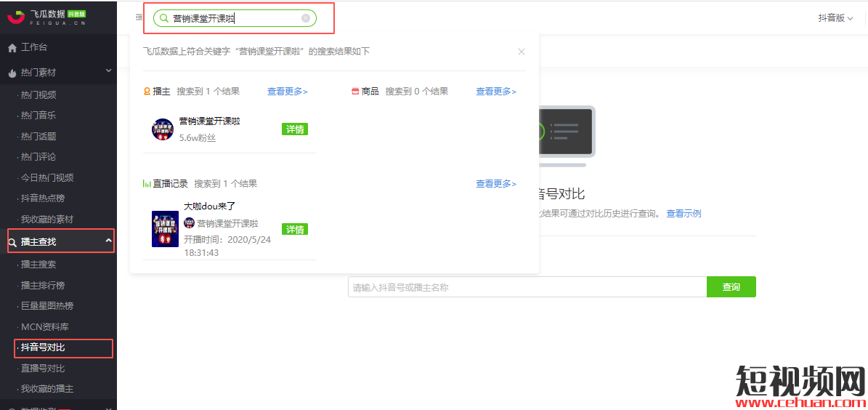Click the 营销课堂开课啦 streamer avatar
The image size is (868, 410).
[x=163, y=129]
